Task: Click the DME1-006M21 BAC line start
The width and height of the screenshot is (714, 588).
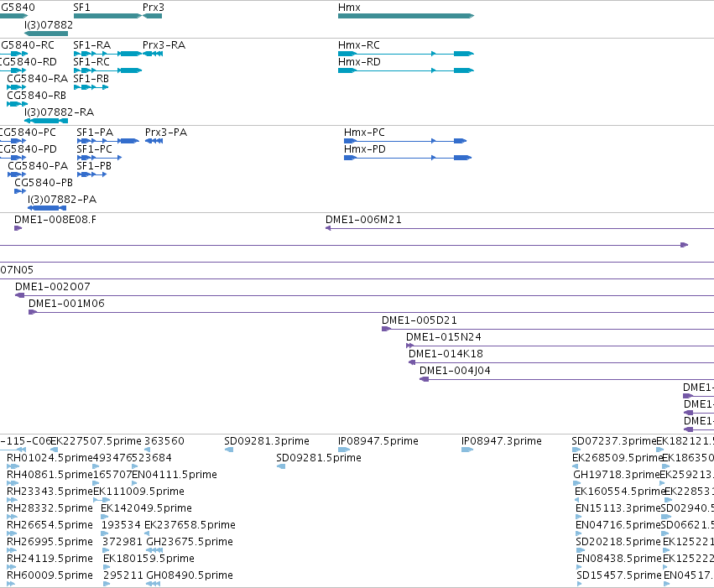Action: [x=328, y=228]
